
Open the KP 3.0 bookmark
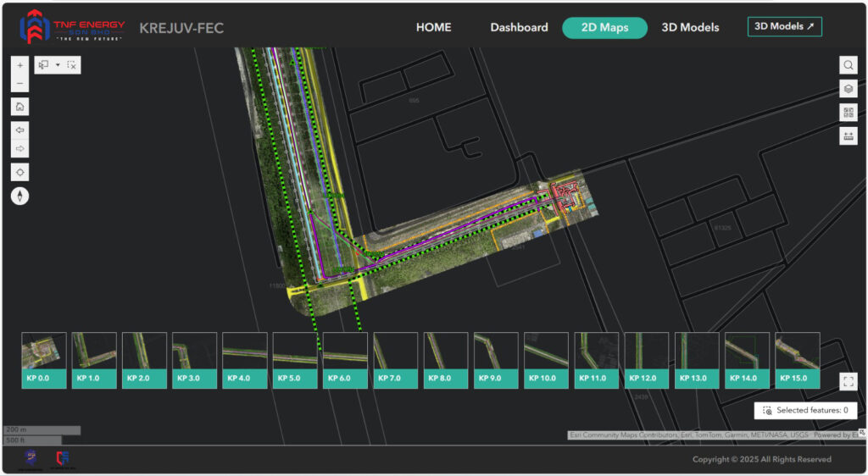(x=194, y=361)
